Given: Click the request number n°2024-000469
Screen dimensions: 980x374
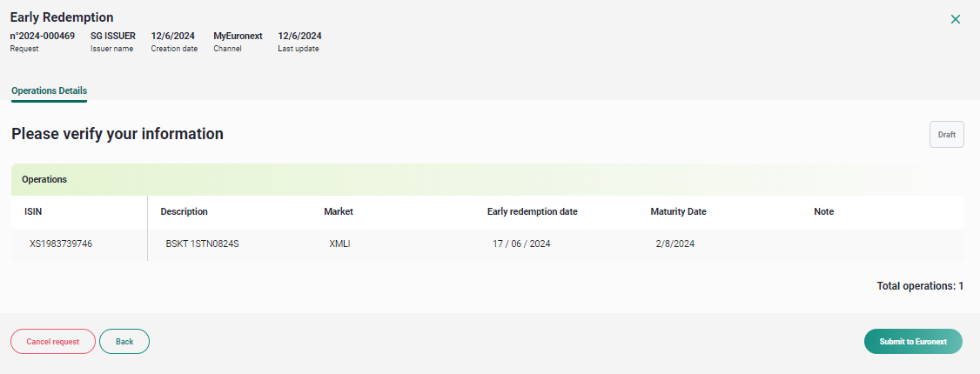Looking at the screenshot, I should click(42, 36).
